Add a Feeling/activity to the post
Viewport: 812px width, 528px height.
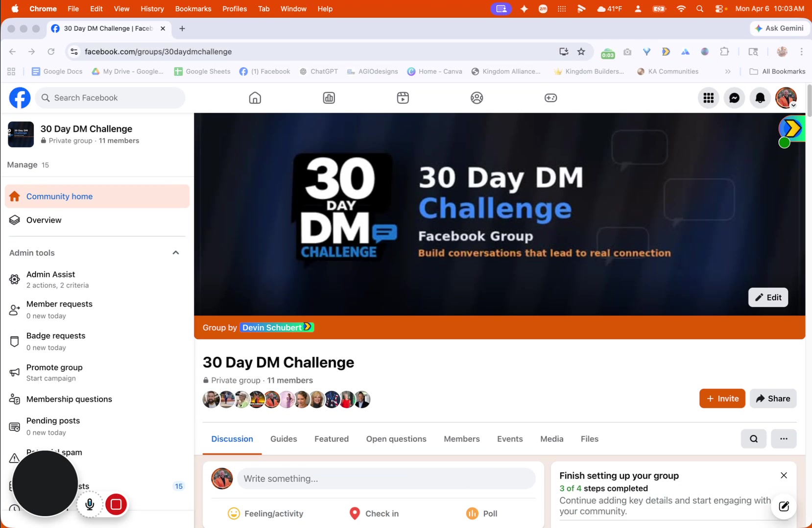pos(265,513)
